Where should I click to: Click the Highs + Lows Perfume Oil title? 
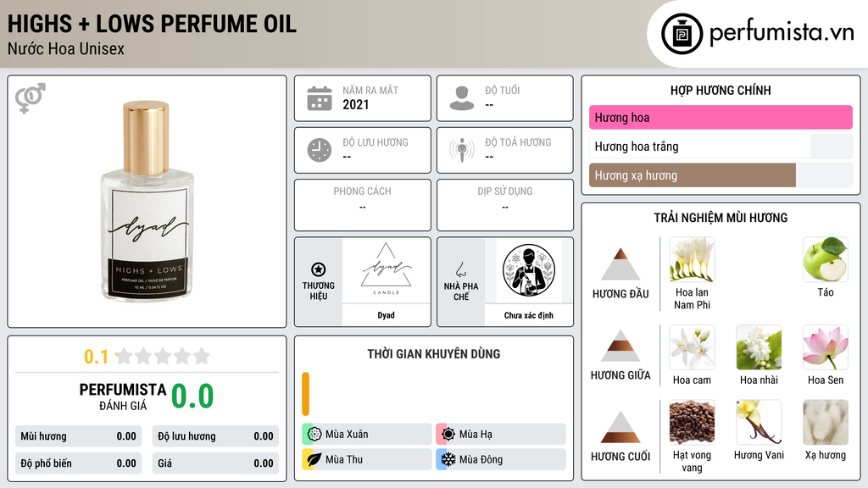click(x=152, y=24)
